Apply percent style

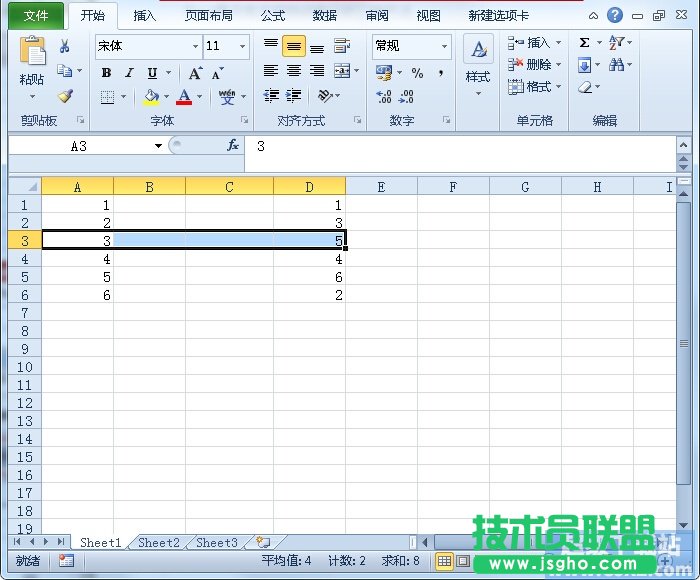(417, 73)
